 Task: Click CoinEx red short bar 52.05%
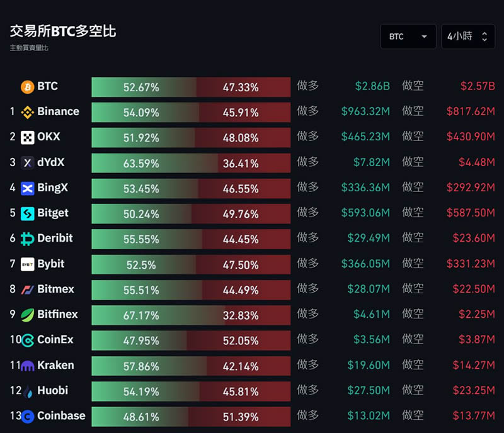[x=239, y=340]
